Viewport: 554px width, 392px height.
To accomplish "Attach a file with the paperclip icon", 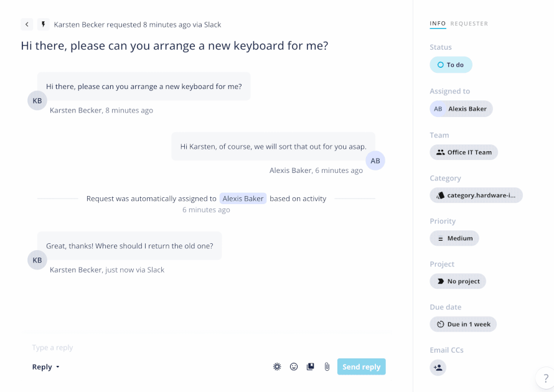I will (x=327, y=366).
